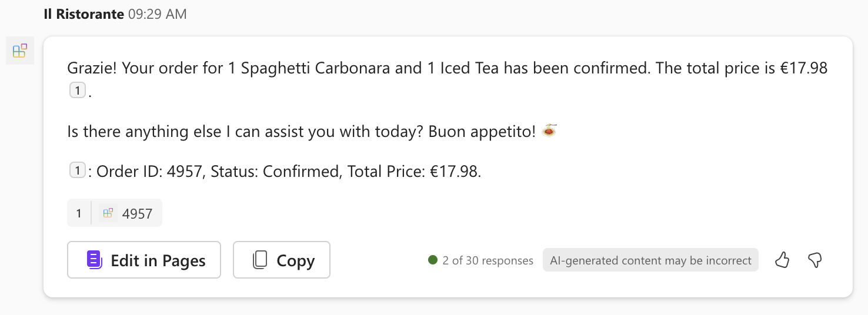The image size is (868, 315).
Task: Click the number 1 in the reference chip
Action: click(79, 213)
